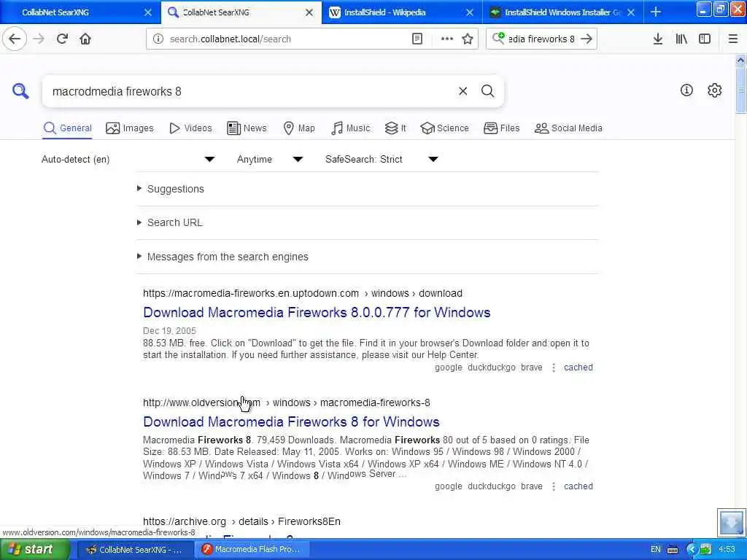Switch to the It category

395,128
